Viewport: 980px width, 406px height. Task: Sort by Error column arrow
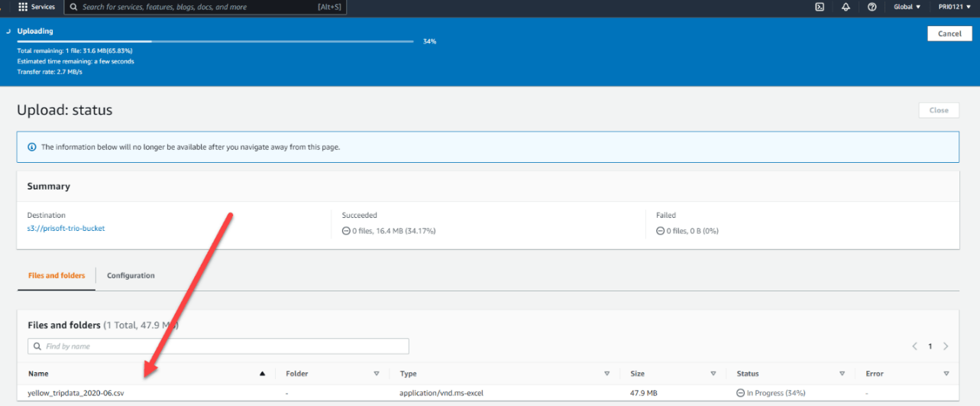[x=946, y=374]
